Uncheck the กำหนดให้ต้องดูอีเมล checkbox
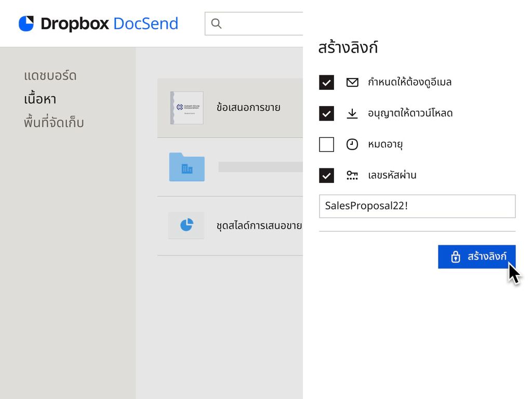Image resolution: width=532 pixels, height=399 pixels. tap(326, 82)
